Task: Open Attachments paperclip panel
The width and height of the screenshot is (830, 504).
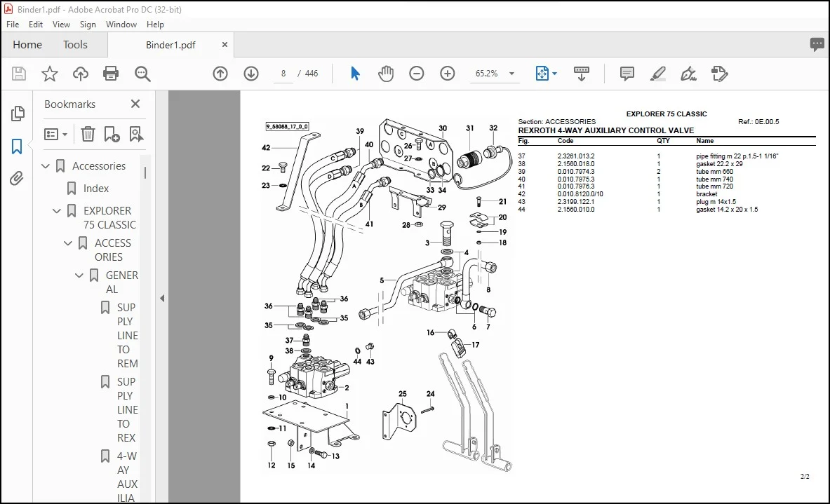Action: [x=17, y=178]
